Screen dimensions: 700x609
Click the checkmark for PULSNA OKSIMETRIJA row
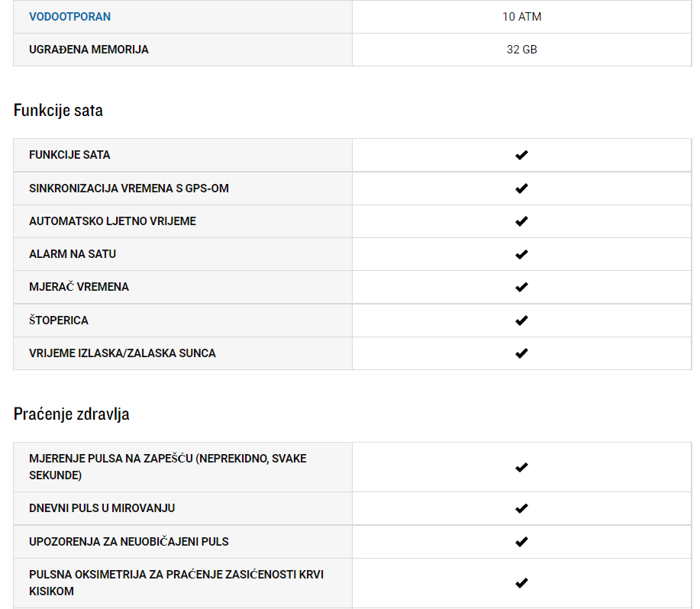click(521, 583)
